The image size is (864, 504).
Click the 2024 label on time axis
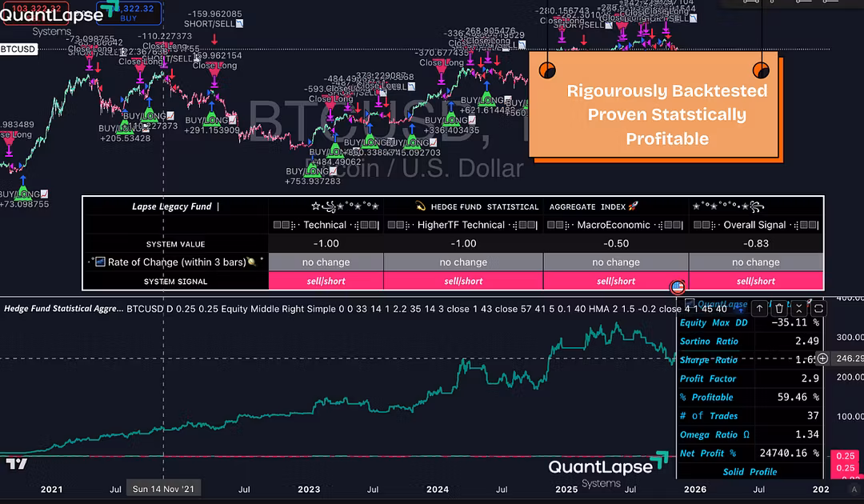tap(437, 489)
